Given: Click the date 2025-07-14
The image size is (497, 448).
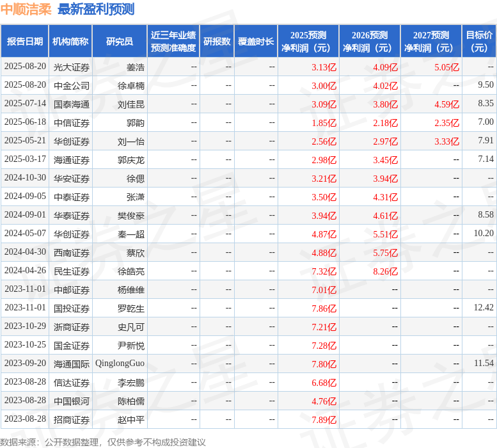Looking at the screenshot, I should pos(25,104).
